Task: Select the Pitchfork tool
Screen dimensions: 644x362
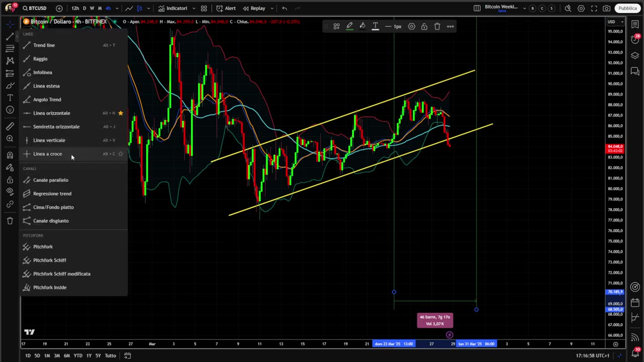Action: [74, 247]
